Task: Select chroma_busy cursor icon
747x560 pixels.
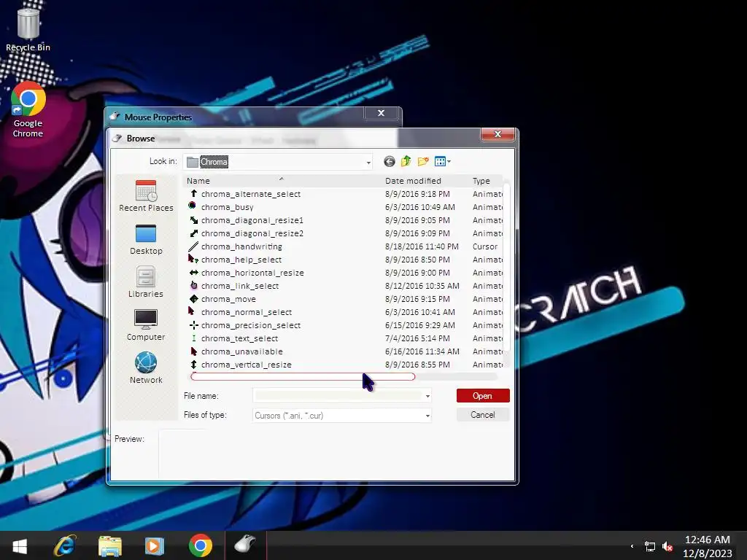Action: coord(193,206)
